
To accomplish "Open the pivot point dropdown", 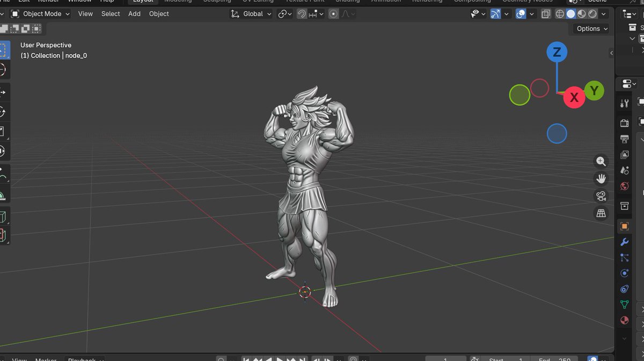I will [285, 14].
